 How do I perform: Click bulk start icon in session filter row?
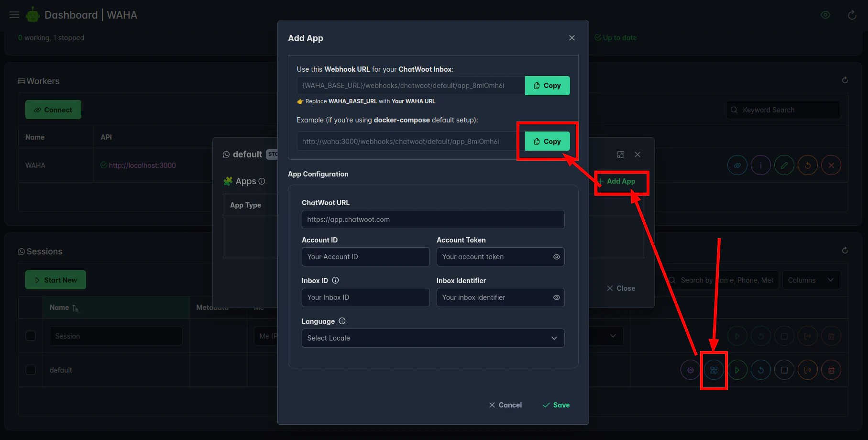tap(737, 336)
